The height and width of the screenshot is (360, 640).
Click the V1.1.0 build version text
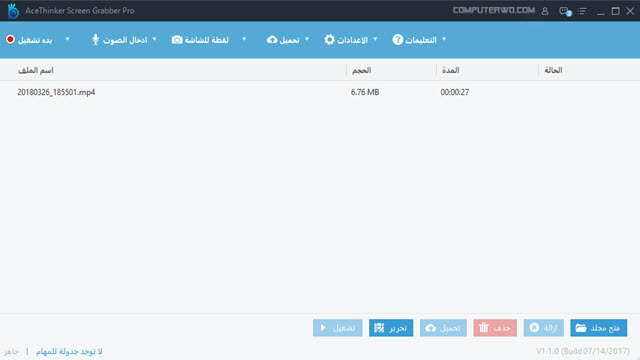[583, 351]
